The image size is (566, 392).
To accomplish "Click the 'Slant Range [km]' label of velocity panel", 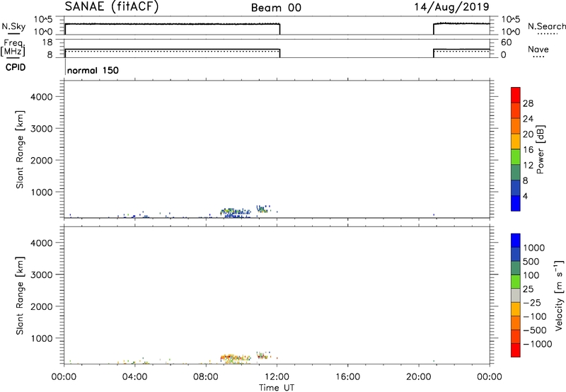I will [x=20, y=296].
